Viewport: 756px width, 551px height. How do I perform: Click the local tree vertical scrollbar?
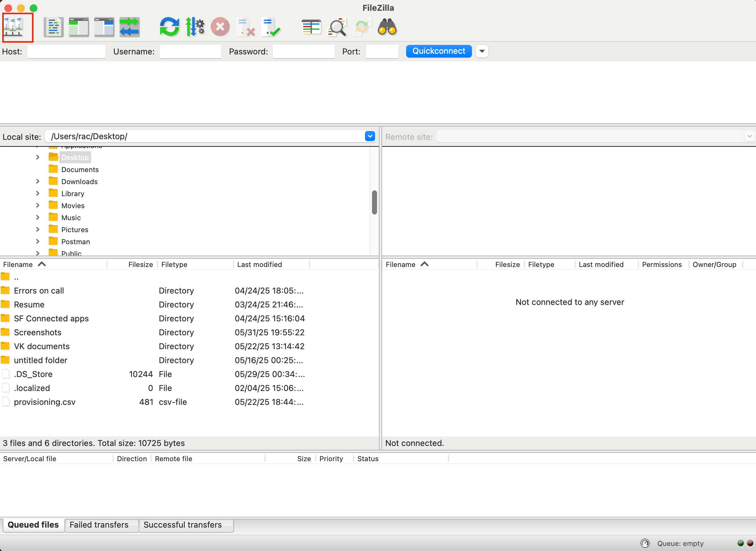point(374,202)
